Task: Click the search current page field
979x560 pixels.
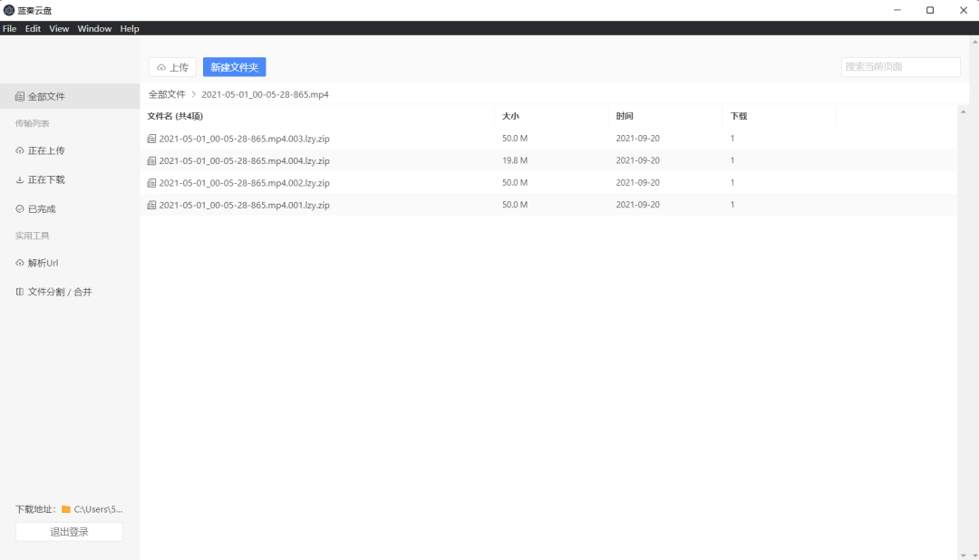Action: coord(900,67)
